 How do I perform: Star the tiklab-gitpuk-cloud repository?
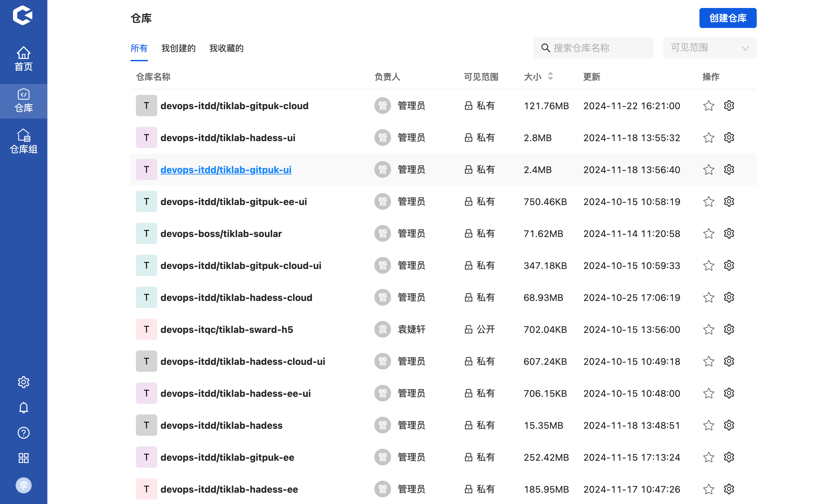pyautogui.click(x=708, y=106)
